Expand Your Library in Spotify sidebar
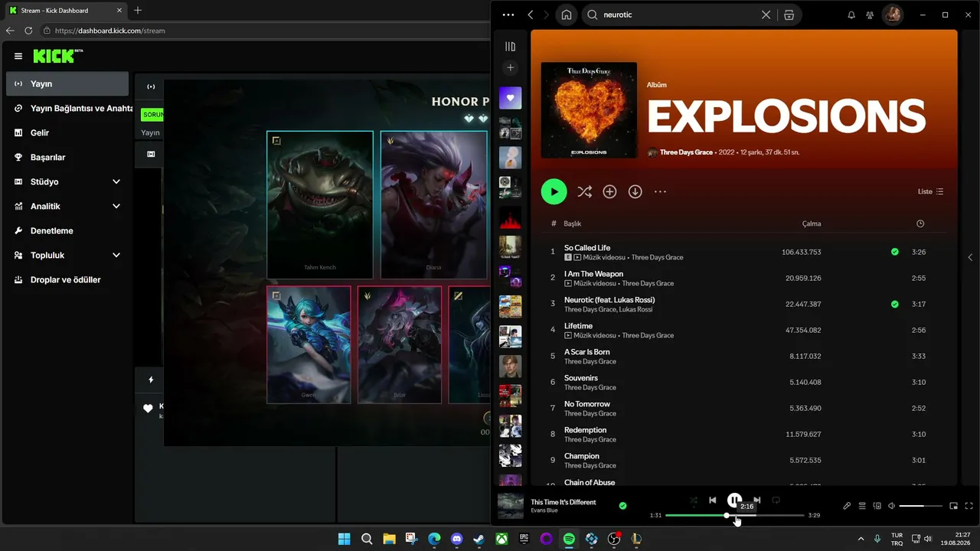Image resolution: width=980 pixels, height=551 pixels. pyautogui.click(x=510, y=47)
